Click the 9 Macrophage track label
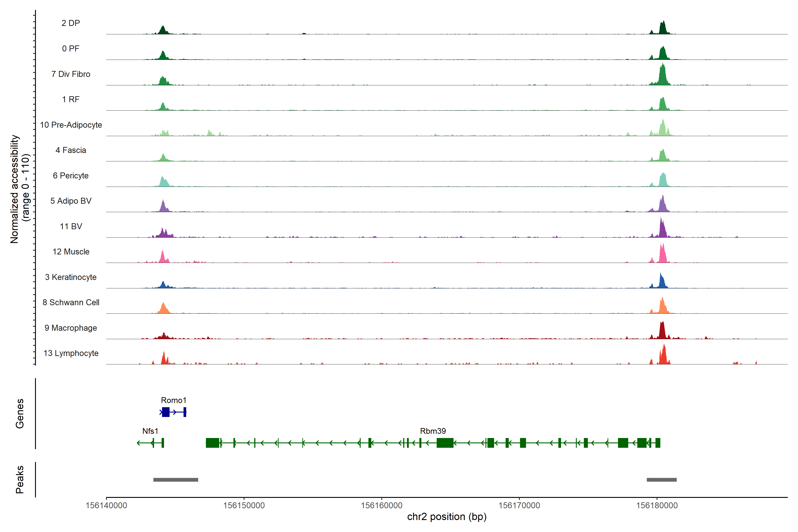Image resolution: width=798 pixels, height=532 pixels. coord(70,328)
